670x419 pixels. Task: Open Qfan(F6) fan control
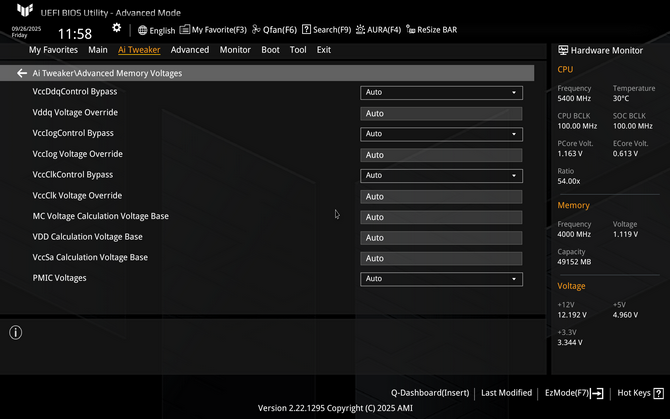(x=274, y=30)
